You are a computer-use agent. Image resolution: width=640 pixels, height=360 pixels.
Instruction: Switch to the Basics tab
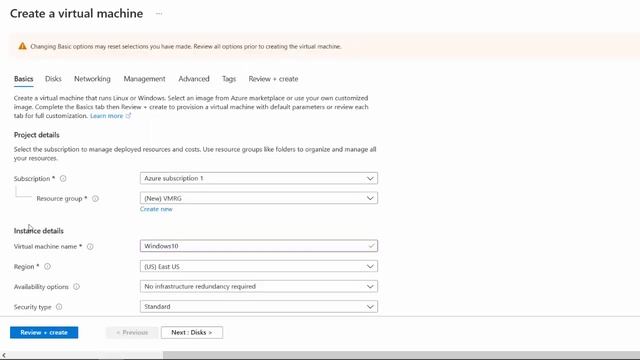(x=24, y=79)
